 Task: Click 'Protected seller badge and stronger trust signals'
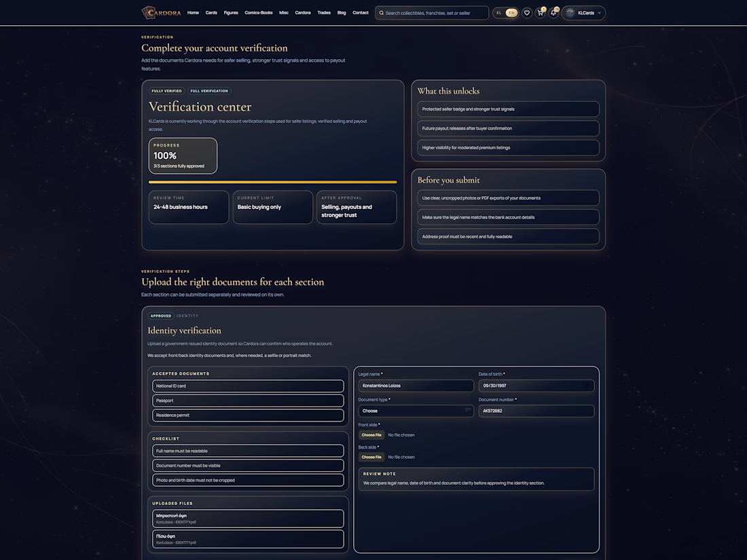(508, 109)
